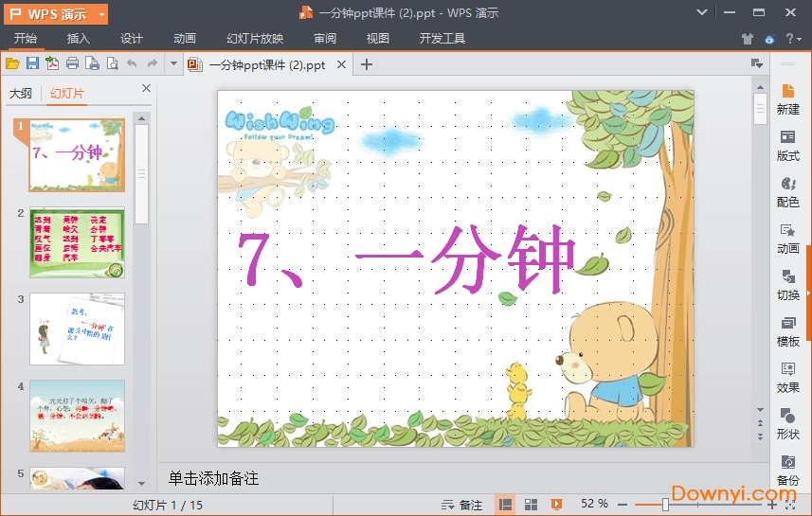The height and width of the screenshot is (516, 812).
Task: Close the slide thumbnail pane
Action: (146, 88)
